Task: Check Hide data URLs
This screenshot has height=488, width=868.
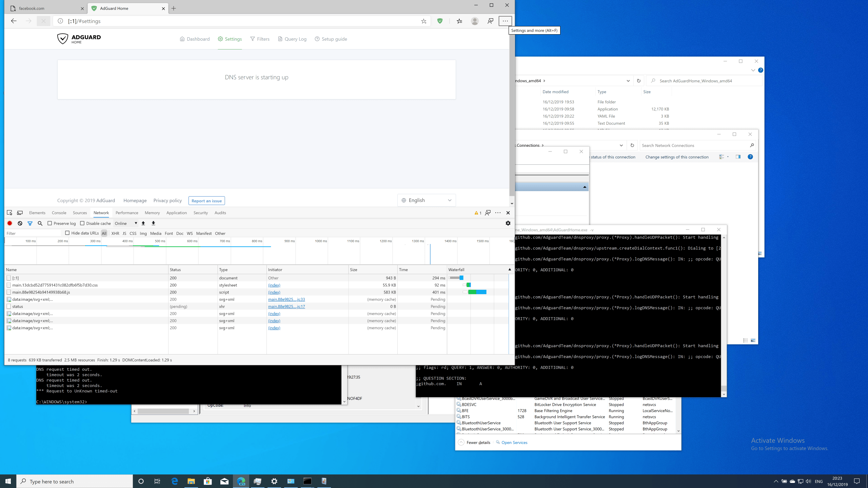Action: [67, 233]
